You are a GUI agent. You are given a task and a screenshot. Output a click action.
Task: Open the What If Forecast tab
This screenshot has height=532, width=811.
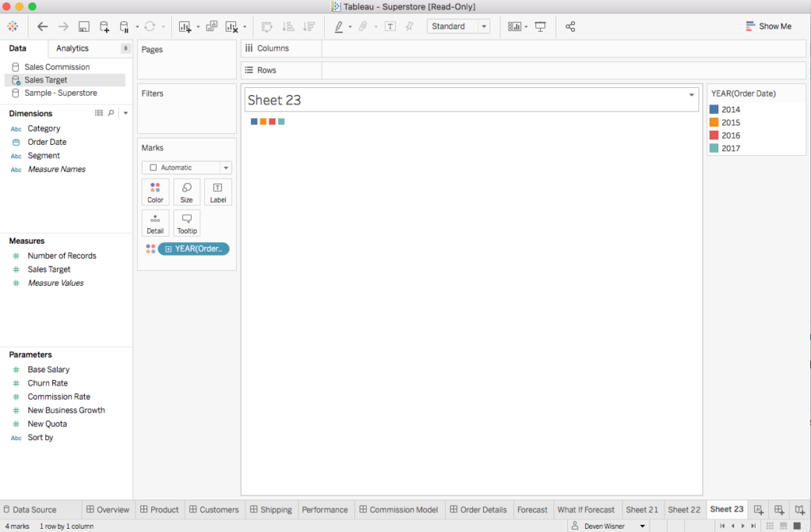click(586, 509)
